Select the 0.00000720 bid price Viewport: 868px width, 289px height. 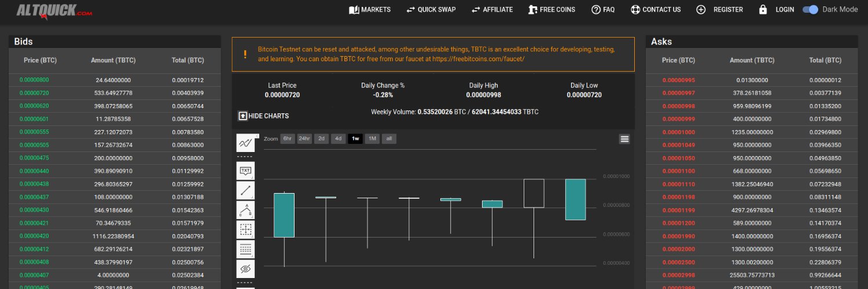[34, 93]
